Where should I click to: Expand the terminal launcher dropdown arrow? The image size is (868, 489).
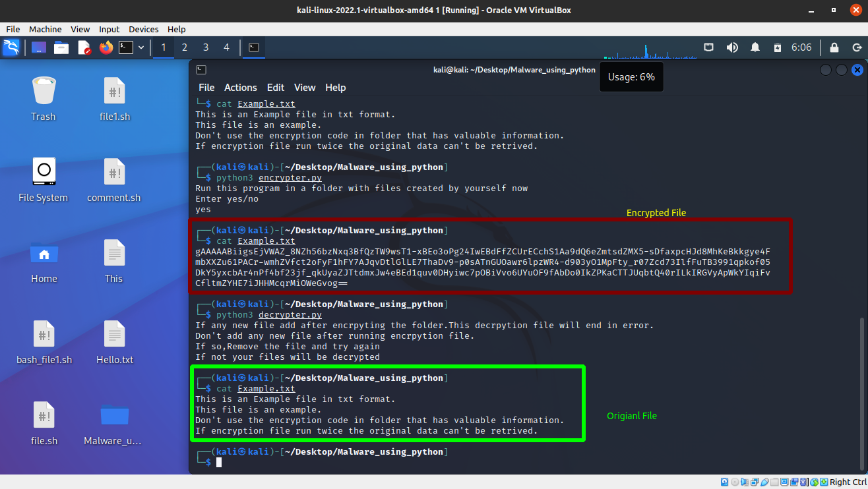pos(141,47)
